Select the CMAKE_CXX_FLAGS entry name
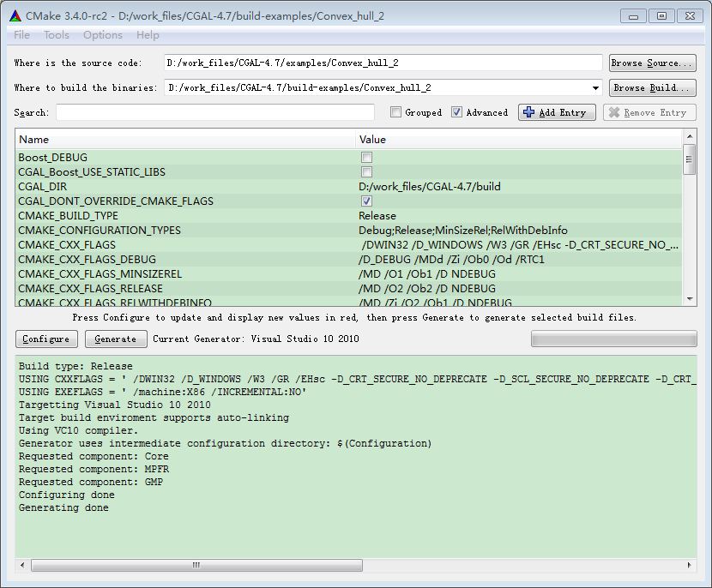The height and width of the screenshot is (588, 712). point(67,244)
